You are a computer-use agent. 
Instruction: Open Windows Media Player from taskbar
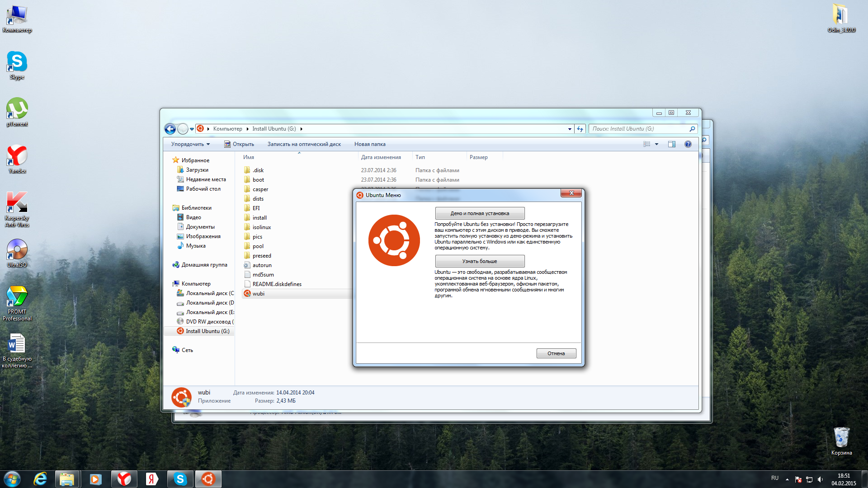click(x=95, y=479)
